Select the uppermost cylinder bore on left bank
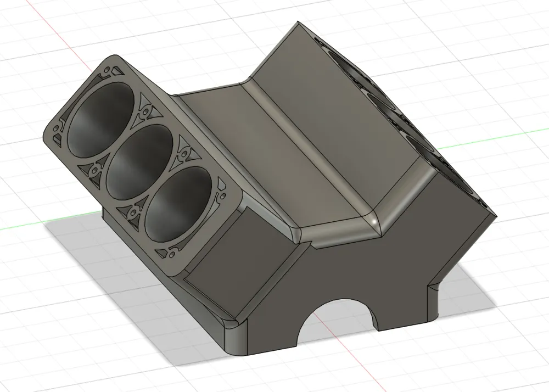The width and height of the screenshot is (549, 392). click(x=100, y=120)
